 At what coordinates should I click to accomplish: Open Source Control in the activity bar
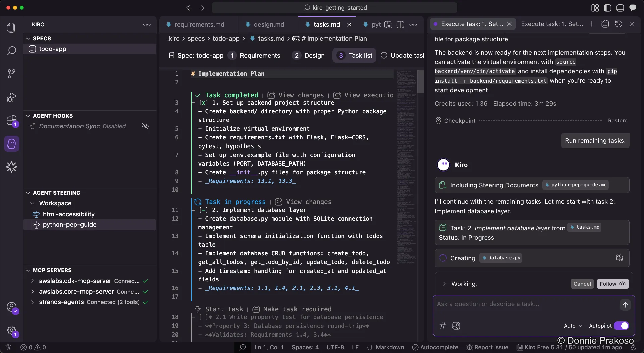(12, 74)
